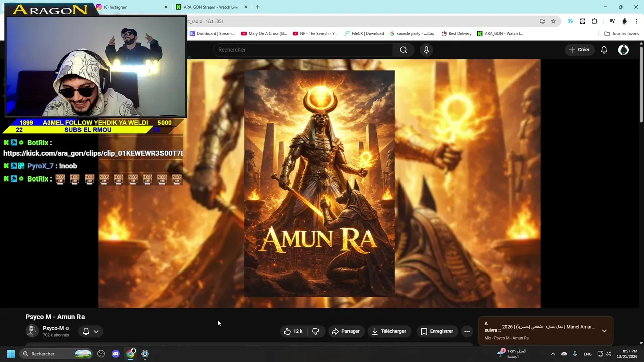
Task: Open gear app icon right of Chrome
Action: [x=145, y=354]
